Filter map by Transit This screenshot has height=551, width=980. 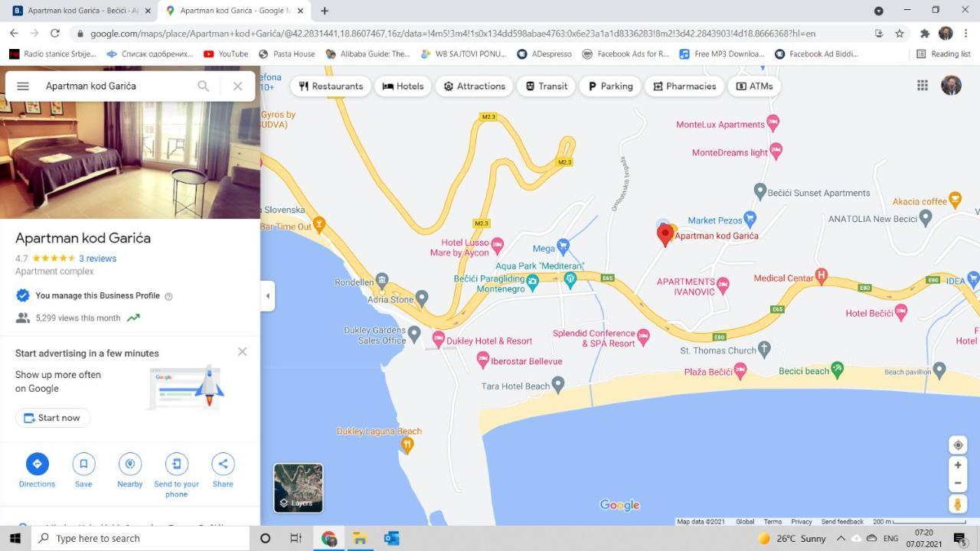click(x=546, y=86)
